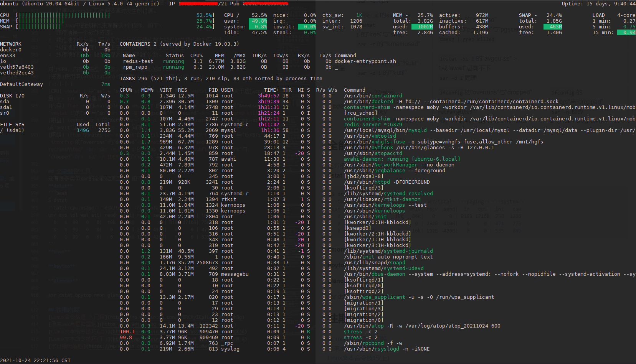Click the "TIME+" column header in process list
The width and height of the screenshot is (636, 364).
[x=272, y=90]
